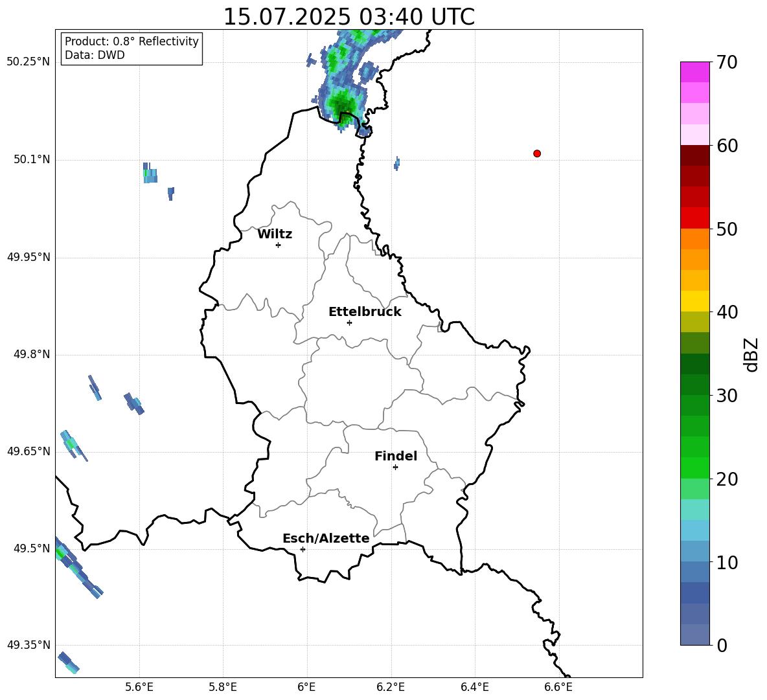Pick the bright green colorbar segment just above 20

click(x=695, y=468)
